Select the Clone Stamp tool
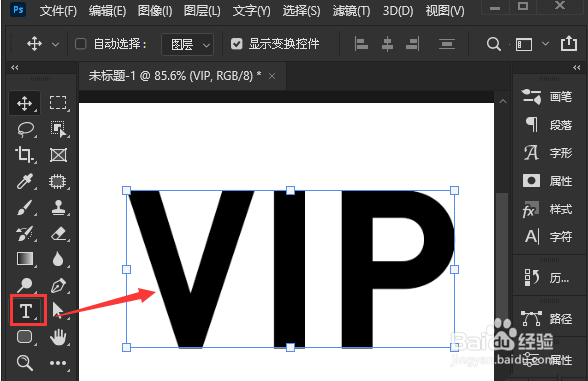588x381 pixels. point(58,207)
